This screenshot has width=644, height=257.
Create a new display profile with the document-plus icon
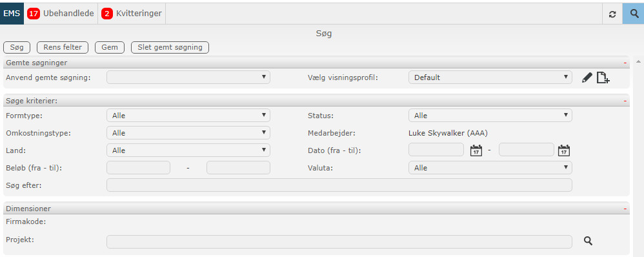coord(603,77)
